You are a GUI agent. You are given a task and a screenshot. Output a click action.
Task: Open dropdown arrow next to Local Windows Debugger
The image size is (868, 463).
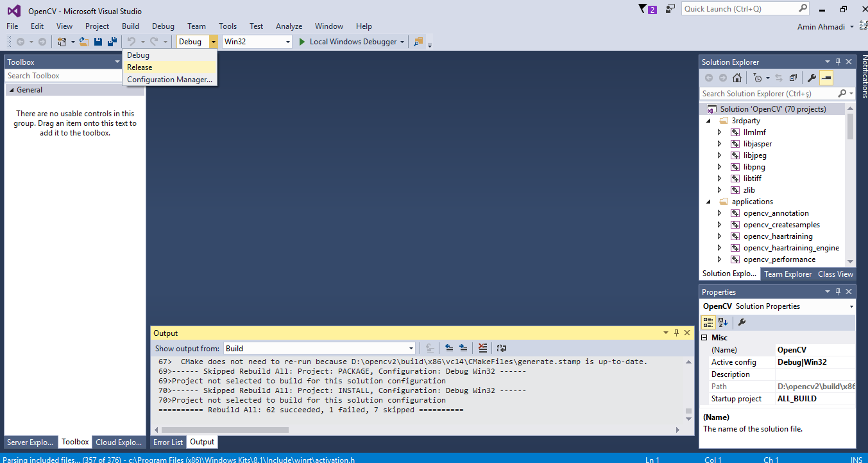pyautogui.click(x=402, y=42)
